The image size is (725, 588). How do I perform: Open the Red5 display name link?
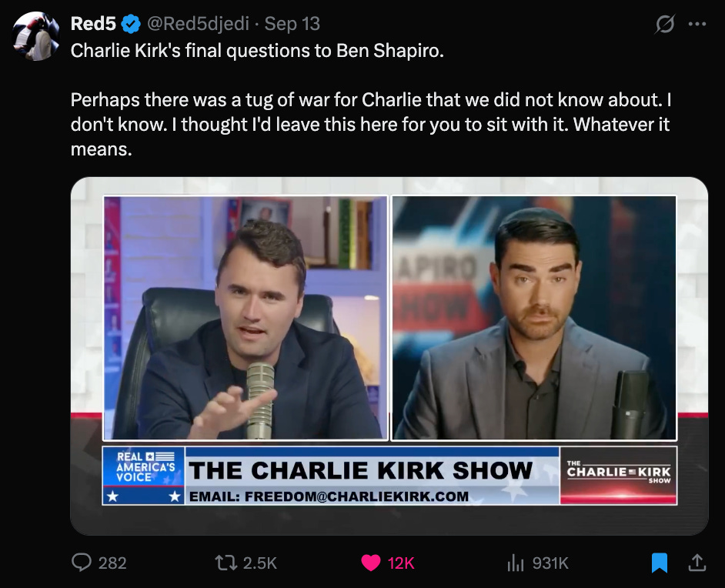point(93,24)
